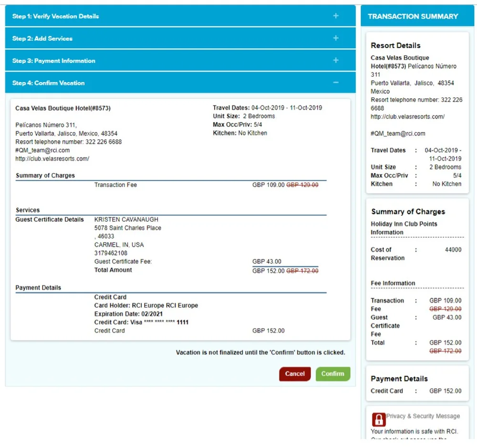Click the Visa card number ending 1111
Viewport: 477px width, 448px height.
(x=142, y=323)
